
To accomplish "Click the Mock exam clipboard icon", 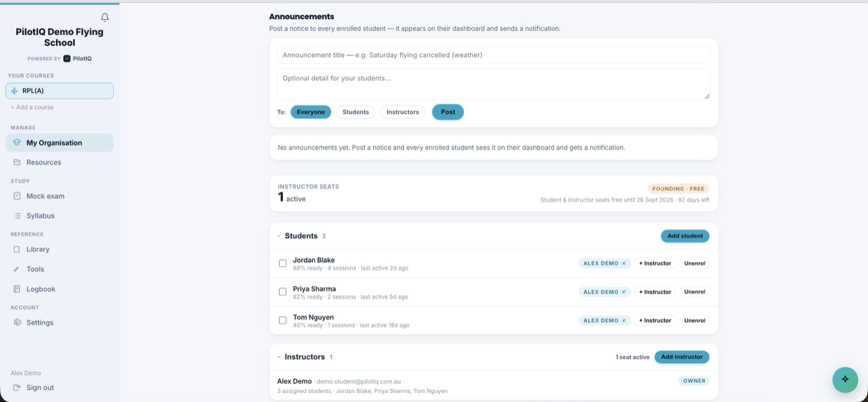I will [x=17, y=196].
